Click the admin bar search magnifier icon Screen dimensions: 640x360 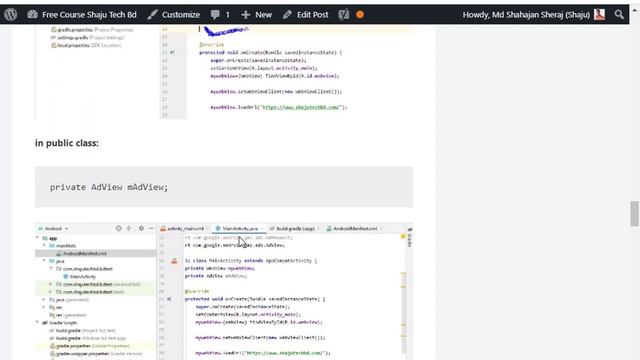tap(619, 15)
